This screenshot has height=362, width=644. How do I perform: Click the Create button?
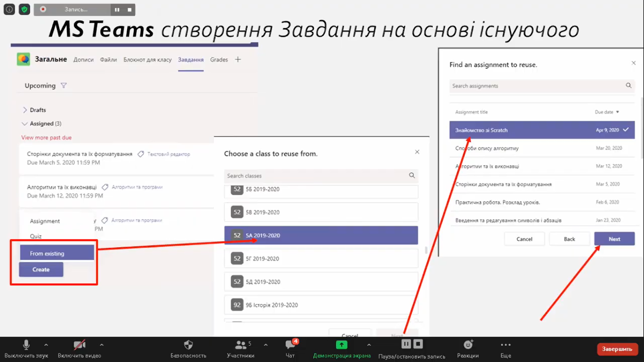point(41,269)
